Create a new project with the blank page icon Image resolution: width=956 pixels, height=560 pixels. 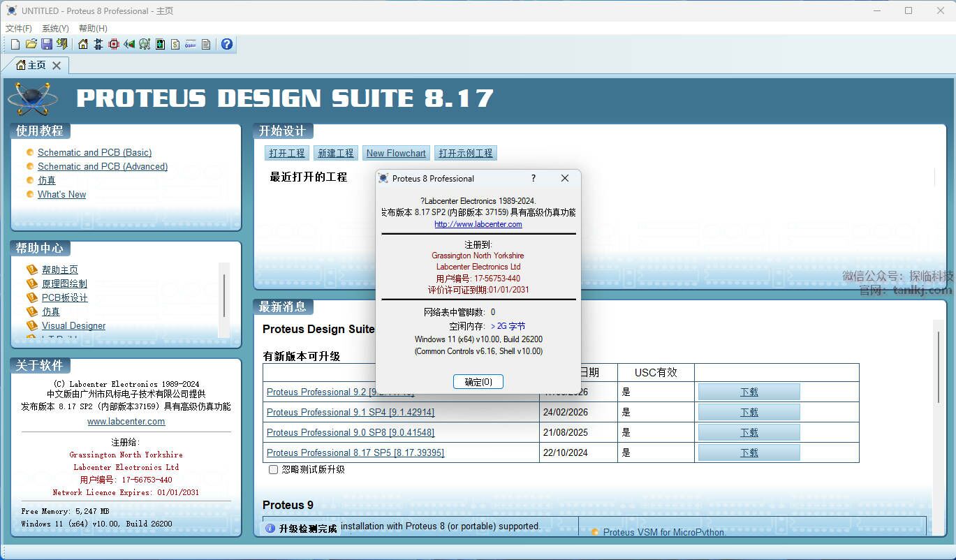[15, 44]
